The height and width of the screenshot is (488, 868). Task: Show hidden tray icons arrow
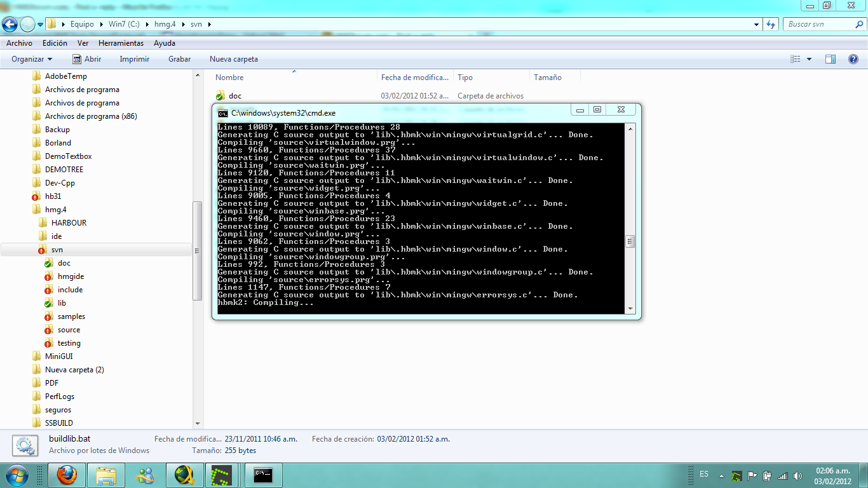click(x=721, y=475)
